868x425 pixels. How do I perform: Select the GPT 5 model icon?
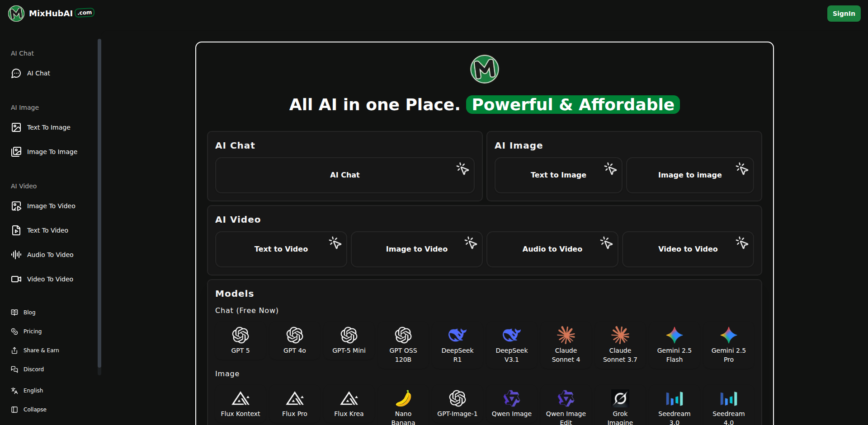tap(241, 335)
